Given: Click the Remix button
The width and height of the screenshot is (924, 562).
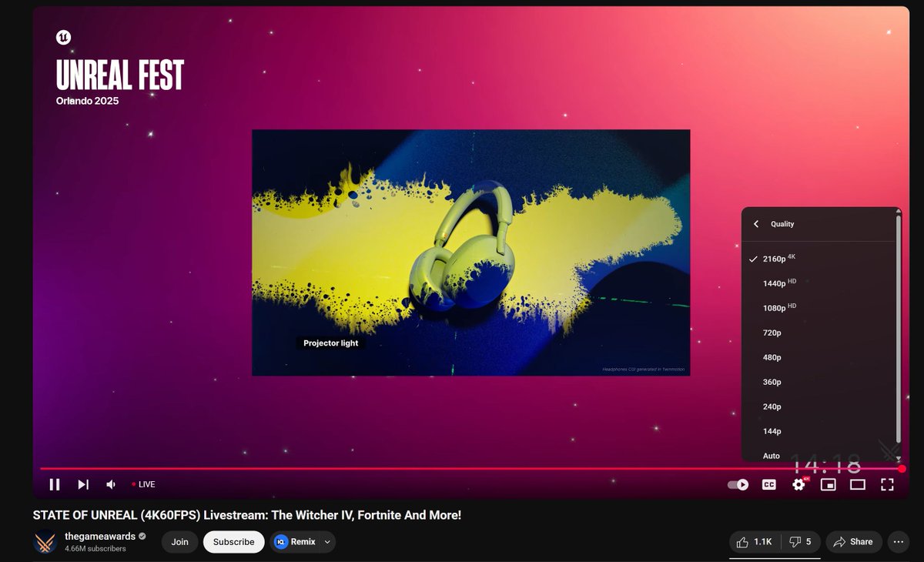Looking at the screenshot, I should point(295,542).
